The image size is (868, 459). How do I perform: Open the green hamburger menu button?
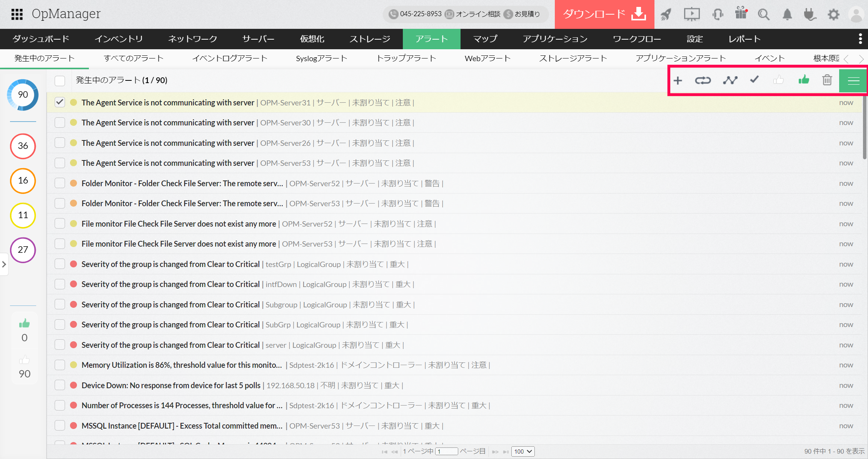click(x=853, y=80)
